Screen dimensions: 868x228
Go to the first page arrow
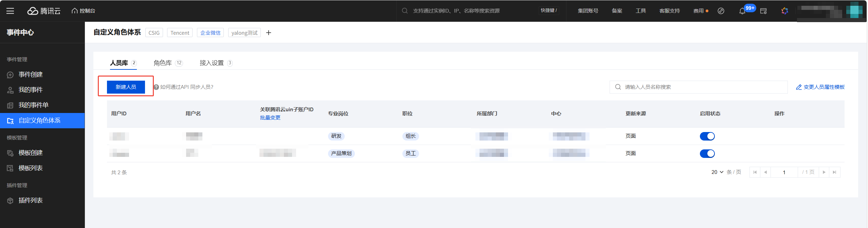point(755,172)
